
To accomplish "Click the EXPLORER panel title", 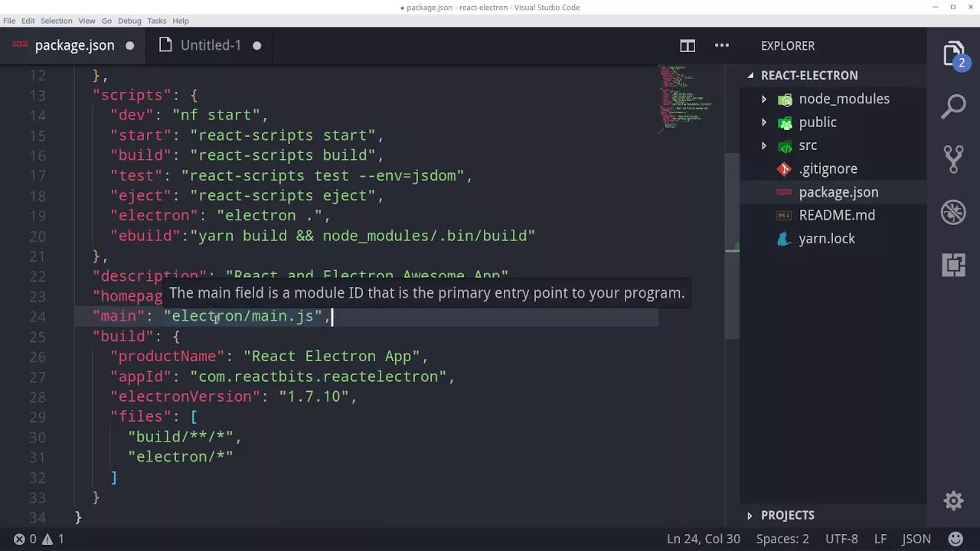I will (x=788, y=46).
